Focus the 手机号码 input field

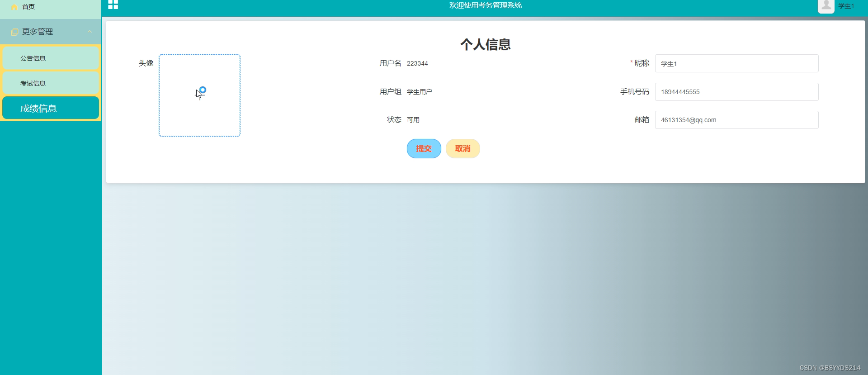[x=736, y=92]
